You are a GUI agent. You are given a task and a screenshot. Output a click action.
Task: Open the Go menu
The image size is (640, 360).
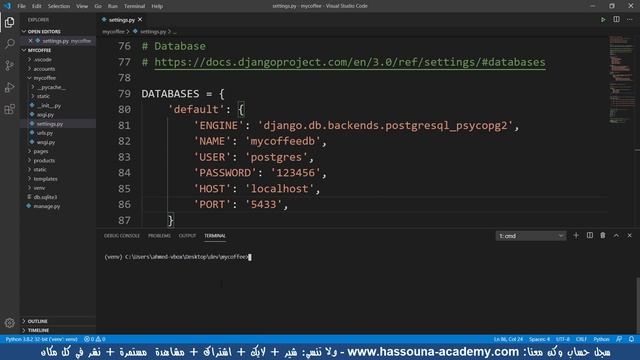point(98,6)
